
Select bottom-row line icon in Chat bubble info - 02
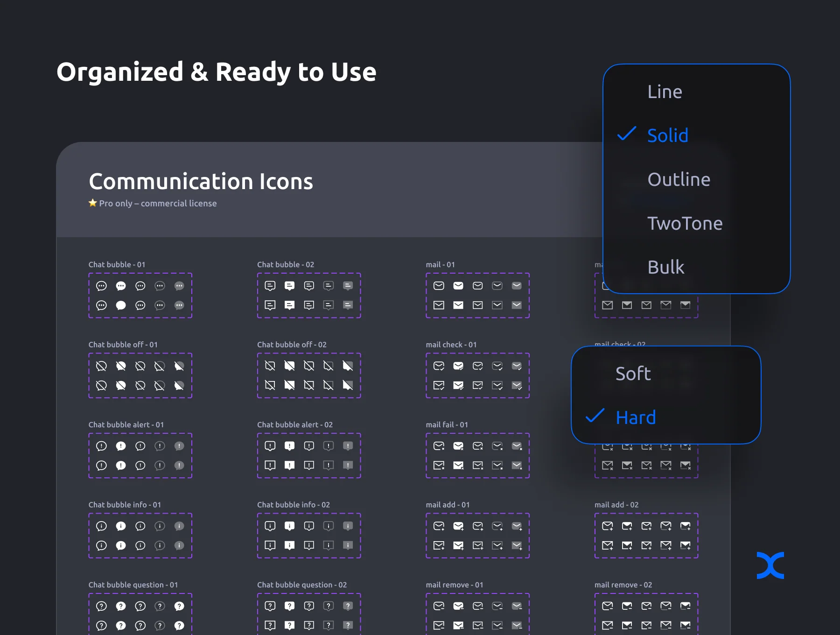tap(270, 545)
